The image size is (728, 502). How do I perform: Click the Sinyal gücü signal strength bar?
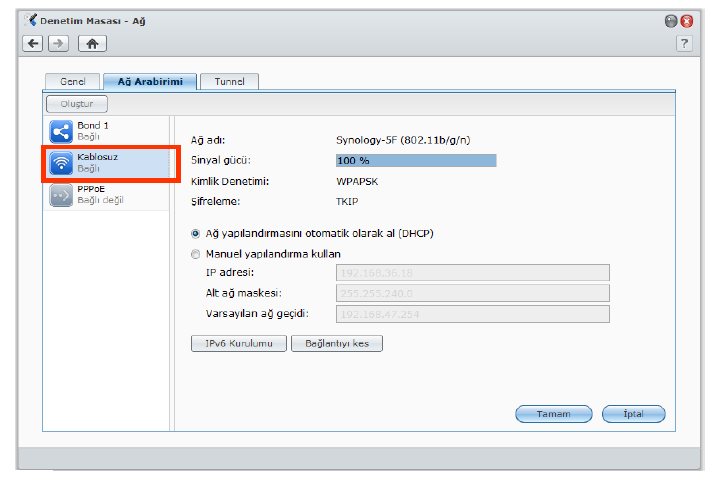tap(416, 160)
